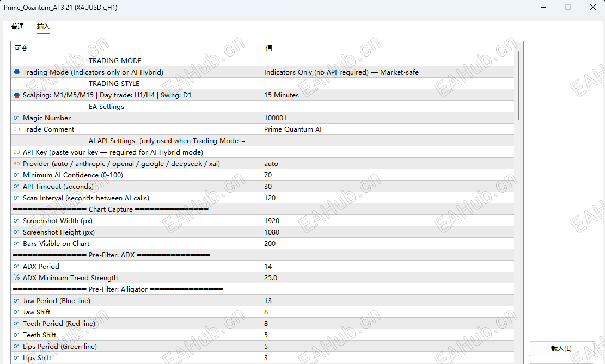Close the Prime_Quantum_AI dialog window
Image resolution: width=605 pixels, height=364 pixels.
click(593, 7)
